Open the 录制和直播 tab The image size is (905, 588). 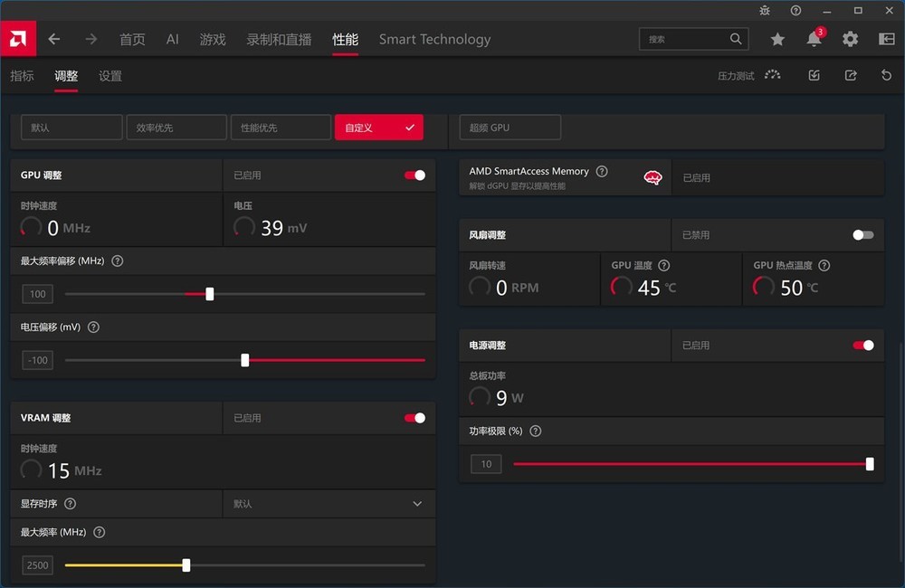tap(279, 39)
